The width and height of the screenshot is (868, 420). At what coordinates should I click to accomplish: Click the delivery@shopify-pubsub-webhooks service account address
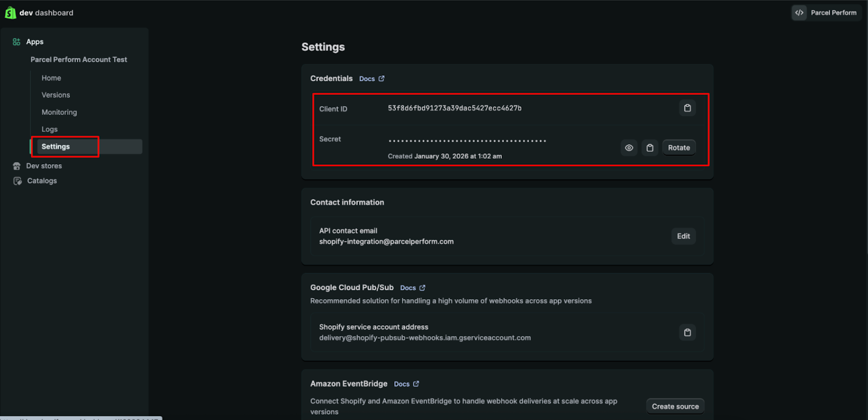coord(425,338)
